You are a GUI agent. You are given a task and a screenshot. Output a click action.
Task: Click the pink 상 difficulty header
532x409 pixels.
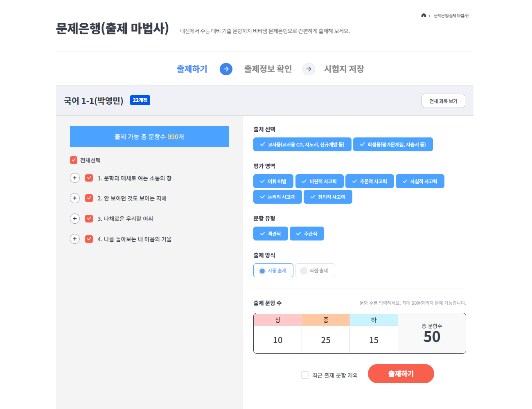pyautogui.click(x=278, y=320)
